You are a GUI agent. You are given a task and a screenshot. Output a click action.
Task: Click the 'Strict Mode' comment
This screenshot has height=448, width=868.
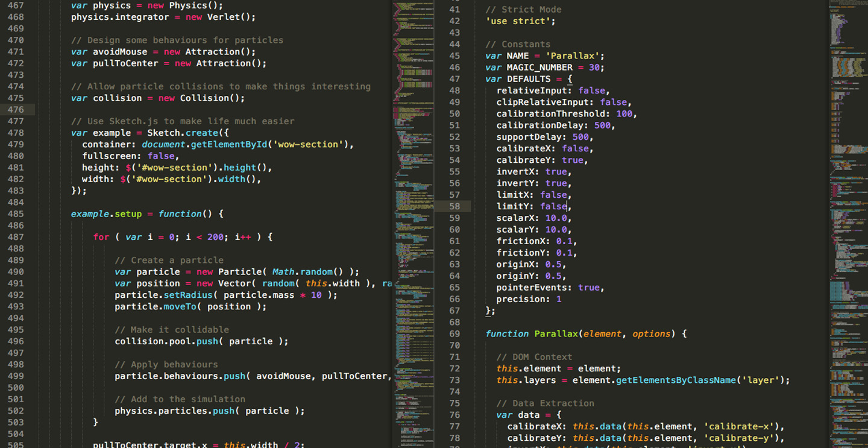coord(523,10)
